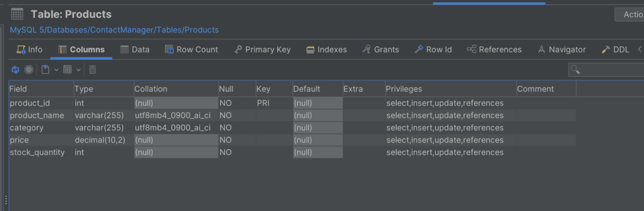Click the Actions button
Screen dimensions: 644x211
pos(630,14)
